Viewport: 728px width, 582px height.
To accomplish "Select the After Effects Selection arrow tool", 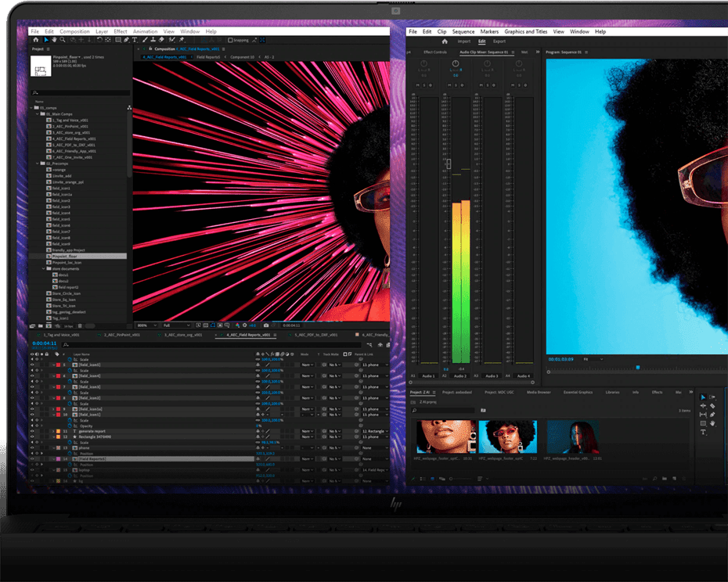I will click(46, 40).
